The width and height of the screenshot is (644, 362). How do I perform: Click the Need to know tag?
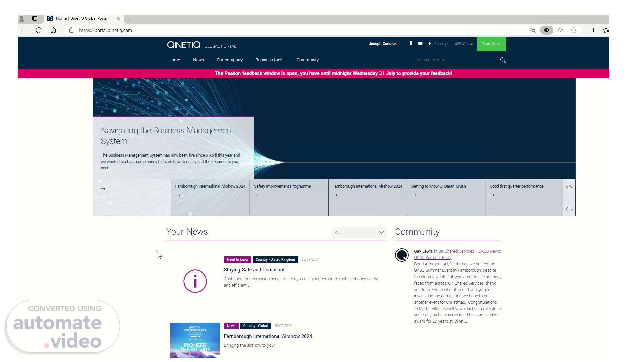coord(237,260)
